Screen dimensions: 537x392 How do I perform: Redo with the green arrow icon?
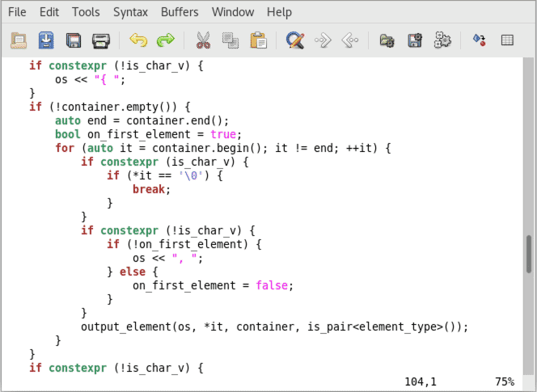[165, 40]
